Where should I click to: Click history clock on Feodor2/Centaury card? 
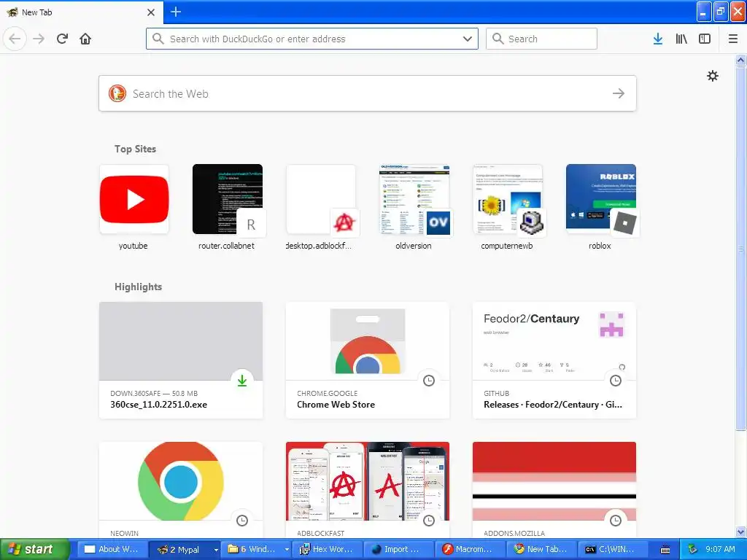[616, 381]
